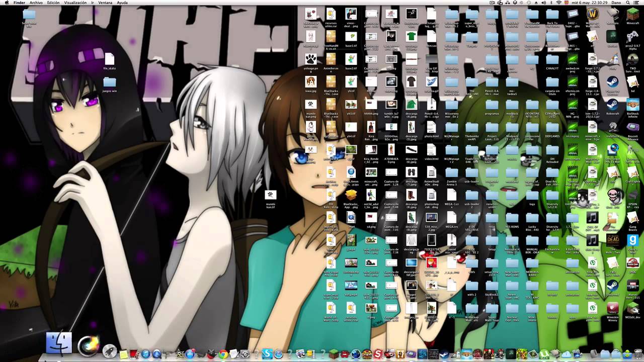The image size is (644, 362).
Task: Open the BioShock Infinite desktop icon
Action: click(632, 105)
